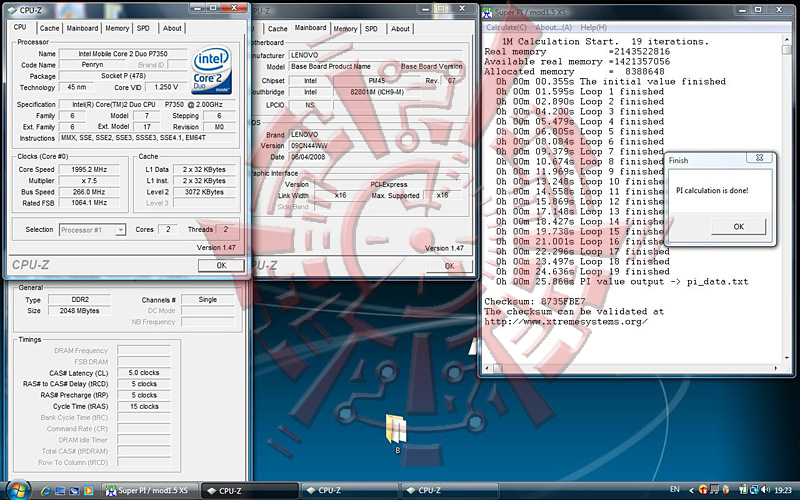Click CAS# Latency value 5.0 clocks

(144, 373)
